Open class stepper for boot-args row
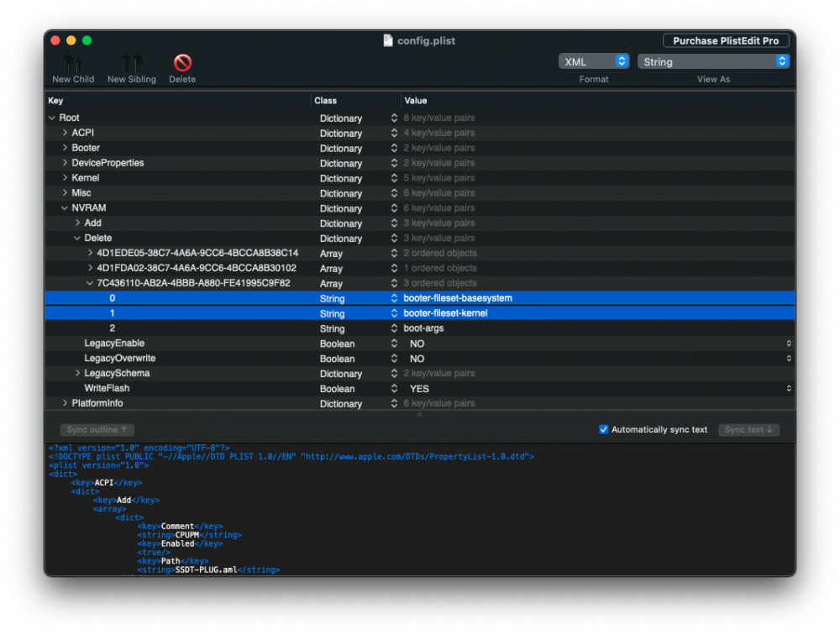This screenshot has width=840, height=635. 394,328
